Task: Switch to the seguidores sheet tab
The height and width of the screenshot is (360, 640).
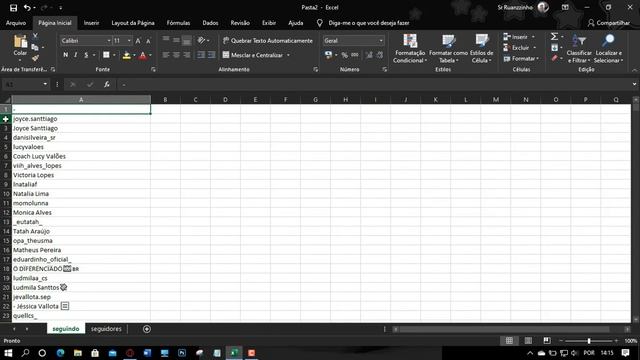Action: [106, 329]
